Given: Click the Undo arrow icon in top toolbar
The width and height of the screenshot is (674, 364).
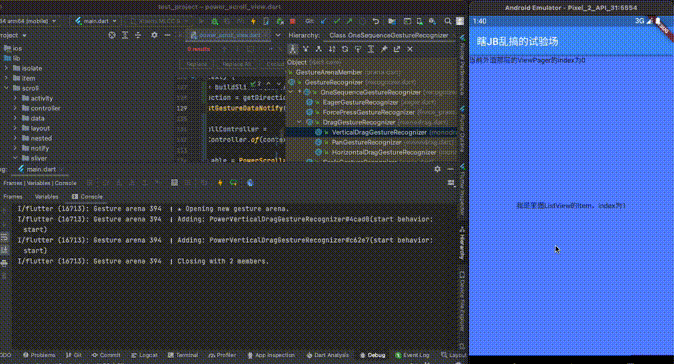Looking at the screenshot, I should click(x=376, y=21).
